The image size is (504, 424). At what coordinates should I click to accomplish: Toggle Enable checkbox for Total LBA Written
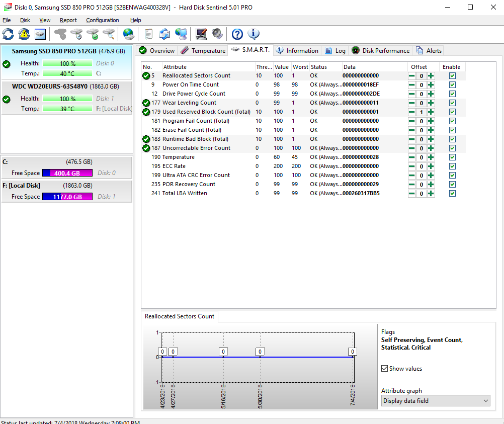[x=452, y=194]
